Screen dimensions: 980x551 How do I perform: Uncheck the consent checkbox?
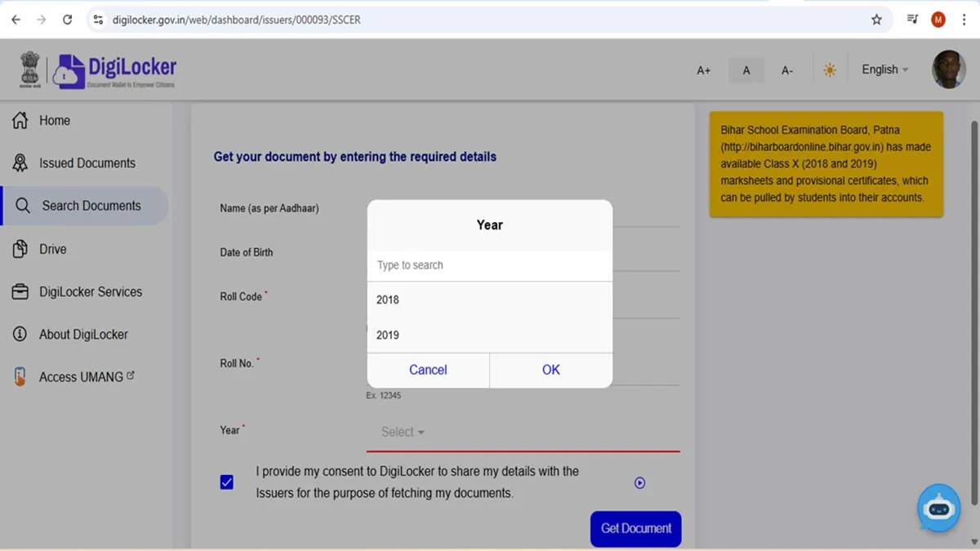pos(227,482)
